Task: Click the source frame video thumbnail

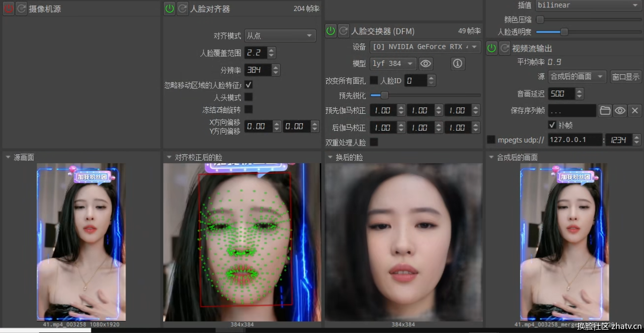Action: coord(81,242)
